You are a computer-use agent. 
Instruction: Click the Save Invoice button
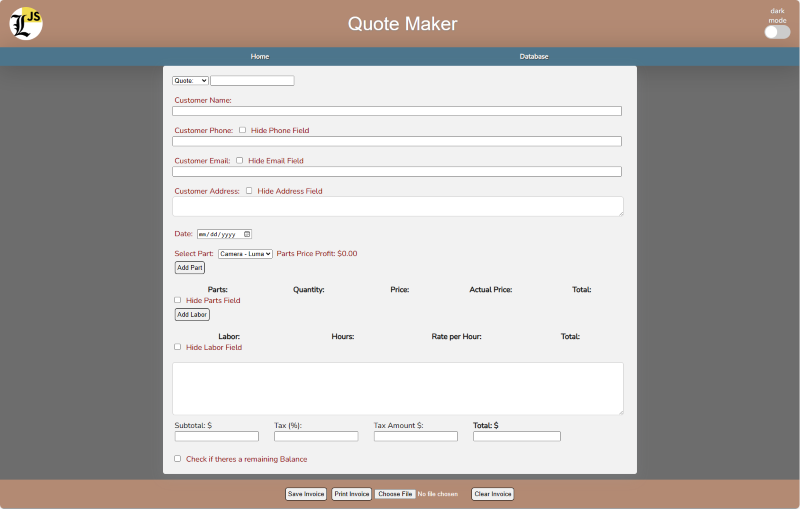point(306,494)
